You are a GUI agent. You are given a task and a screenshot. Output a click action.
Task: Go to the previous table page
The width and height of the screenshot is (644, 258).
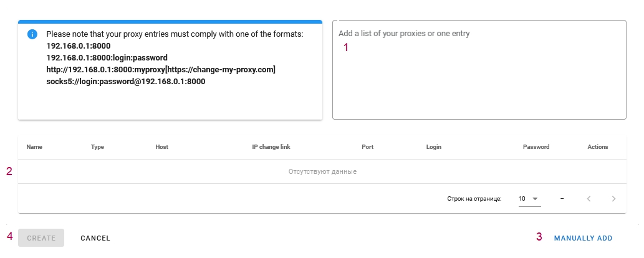point(589,199)
